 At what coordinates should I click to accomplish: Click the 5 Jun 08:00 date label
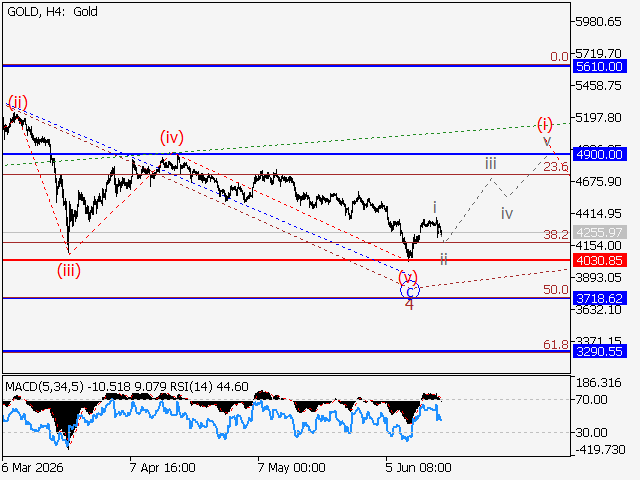point(418,467)
